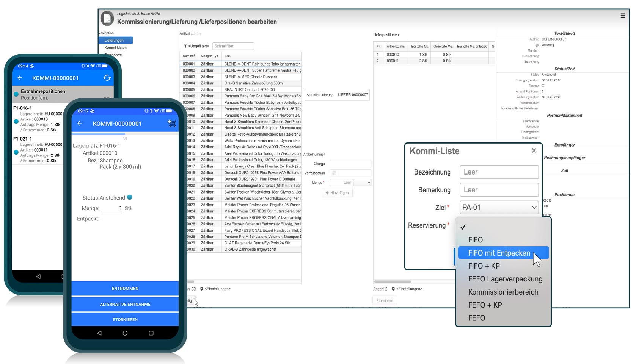Tap blue status dot of F1-016-1 entry
The width and height of the screenshot is (636, 364).
click(16, 122)
